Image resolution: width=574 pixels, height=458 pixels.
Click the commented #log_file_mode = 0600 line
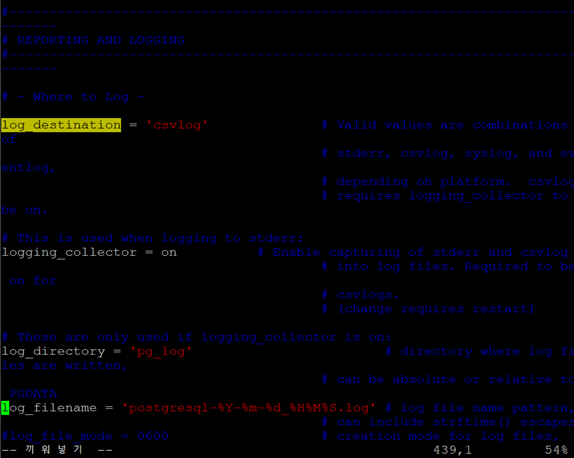pyautogui.click(x=85, y=436)
